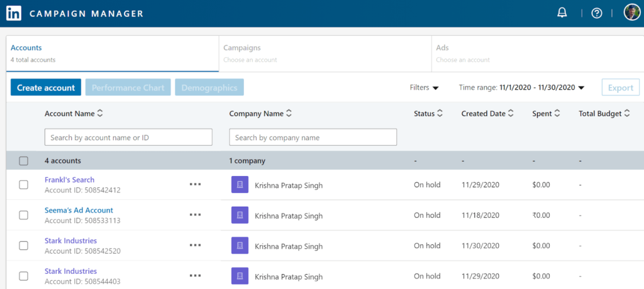Click company icon in Frankl's Search row
Viewport: 644px width, 289px height.
coord(240,185)
